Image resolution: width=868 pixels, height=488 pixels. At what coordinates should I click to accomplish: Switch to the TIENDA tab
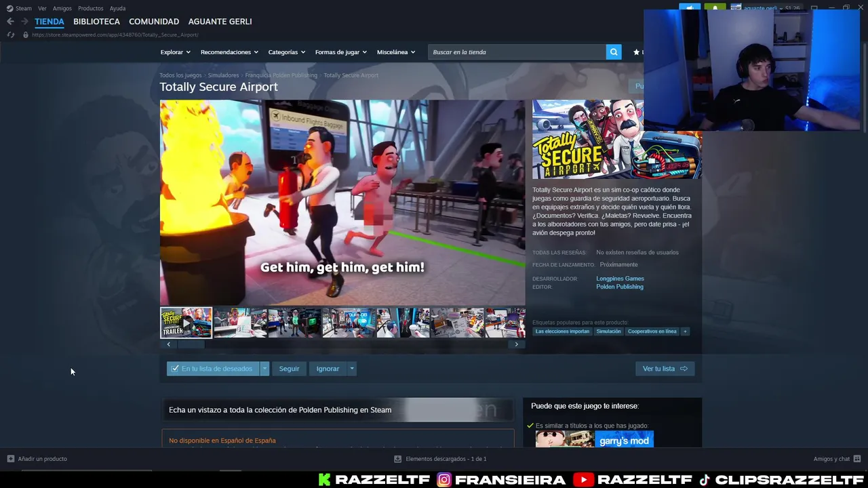(50, 22)
